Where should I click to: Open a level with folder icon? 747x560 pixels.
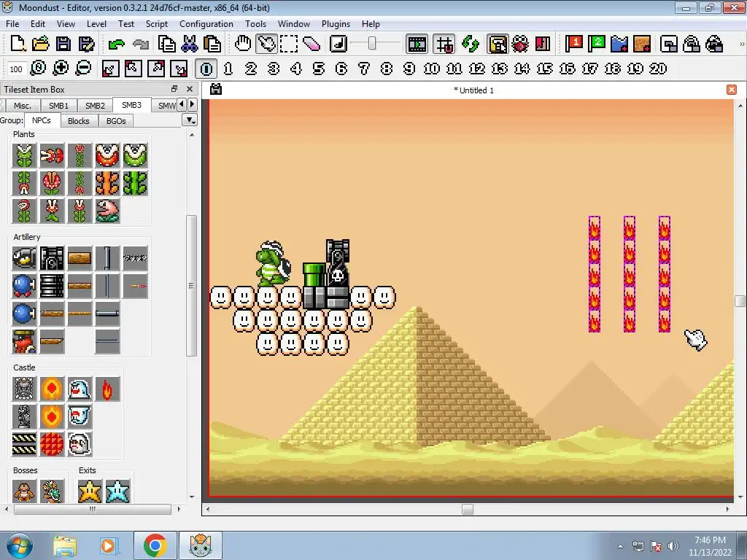(41, 44)
